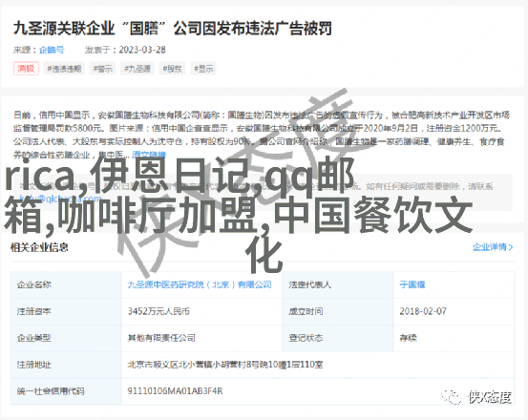Image resolution: width=528 pixels, height=420 pixels.
Task: Click the 企业类型 label cell
Action: (x=66, y=338)
